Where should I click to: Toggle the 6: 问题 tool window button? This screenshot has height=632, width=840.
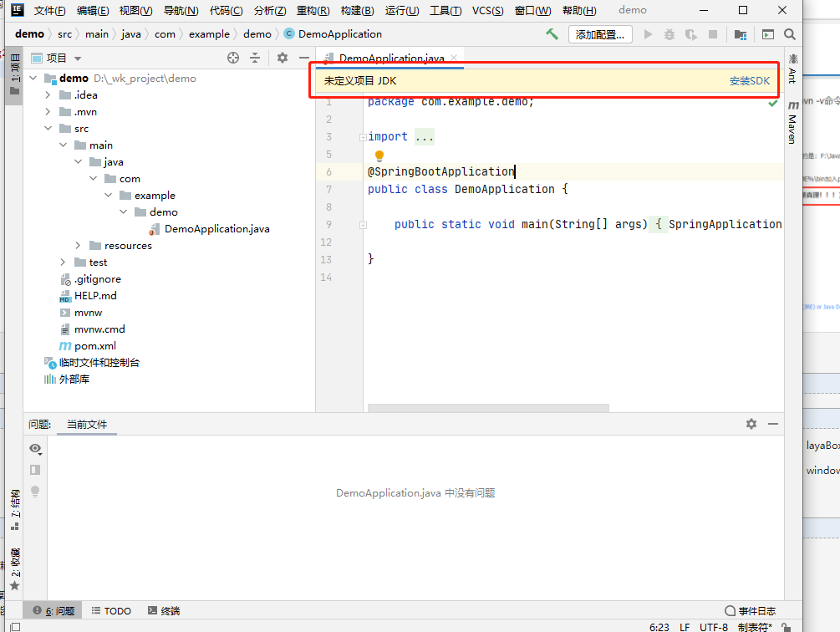tap(53, 610)
